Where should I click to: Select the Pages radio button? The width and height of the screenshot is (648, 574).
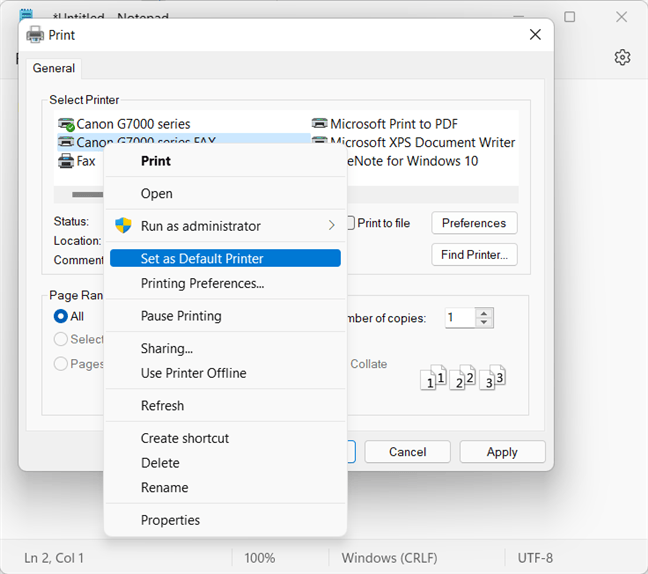61,364
